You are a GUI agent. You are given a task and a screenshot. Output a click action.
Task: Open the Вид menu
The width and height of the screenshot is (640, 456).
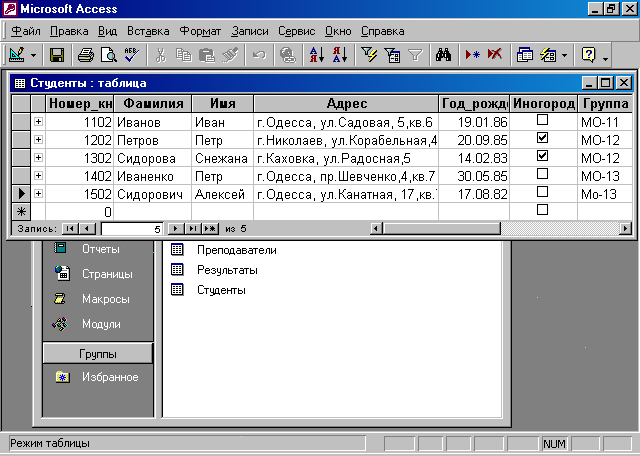point(107,31)
